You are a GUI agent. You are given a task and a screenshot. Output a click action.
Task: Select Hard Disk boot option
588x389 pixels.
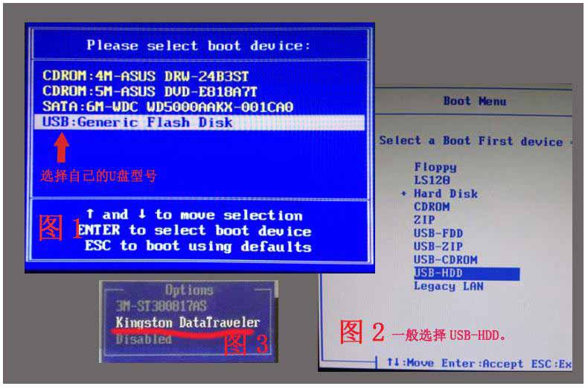445,193
